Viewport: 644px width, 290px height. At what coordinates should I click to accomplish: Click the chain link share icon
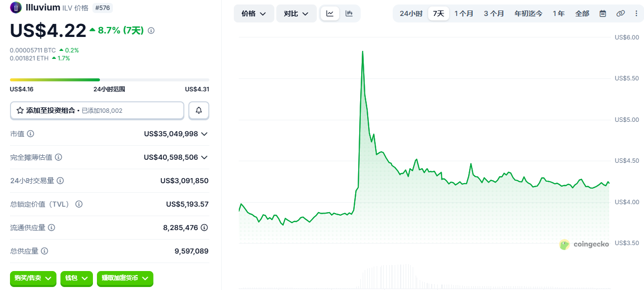coord(621,13)
